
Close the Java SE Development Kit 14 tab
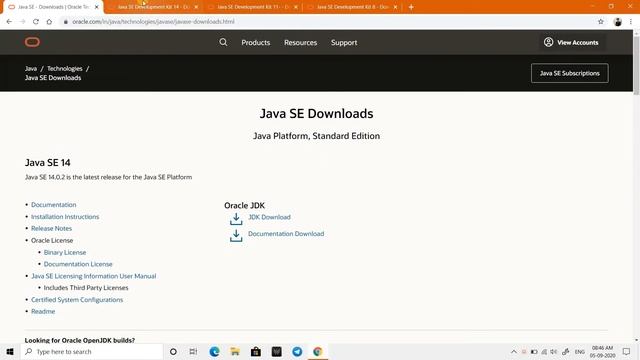pos(196,7)
